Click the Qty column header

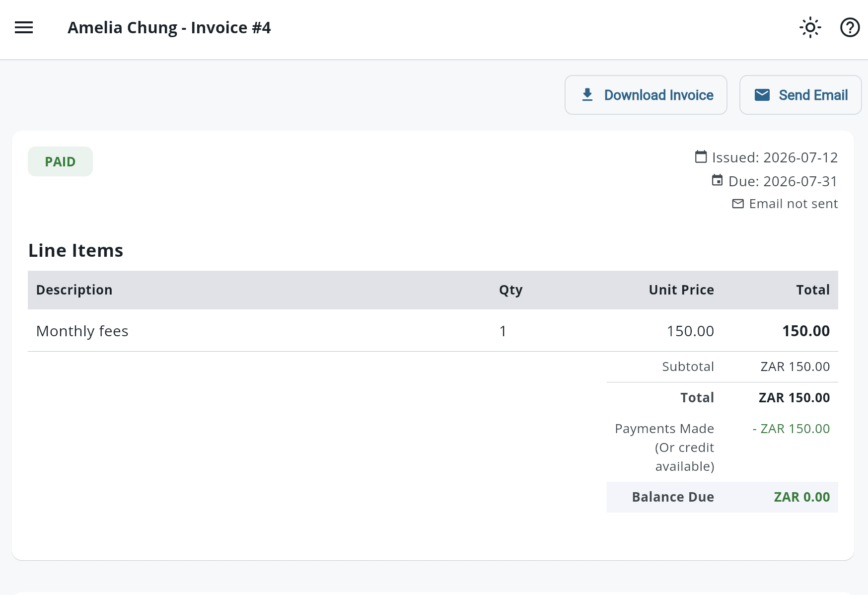tap(510, 290)
